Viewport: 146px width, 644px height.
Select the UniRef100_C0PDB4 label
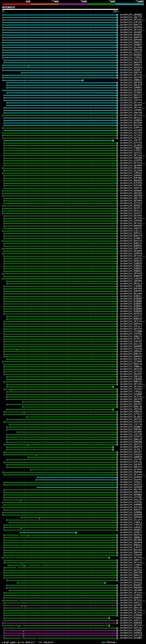131,286
